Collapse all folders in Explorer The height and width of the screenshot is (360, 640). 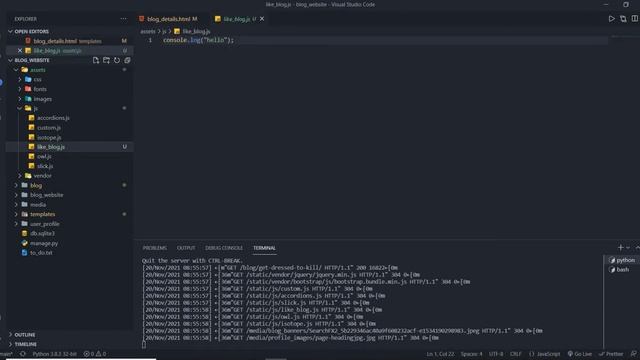(127, 60)
